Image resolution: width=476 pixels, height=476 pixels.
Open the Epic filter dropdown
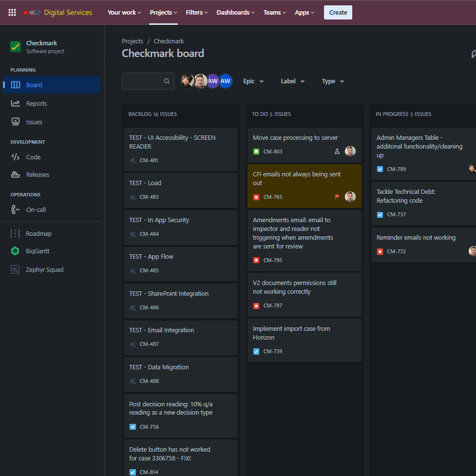coord(253,81)
